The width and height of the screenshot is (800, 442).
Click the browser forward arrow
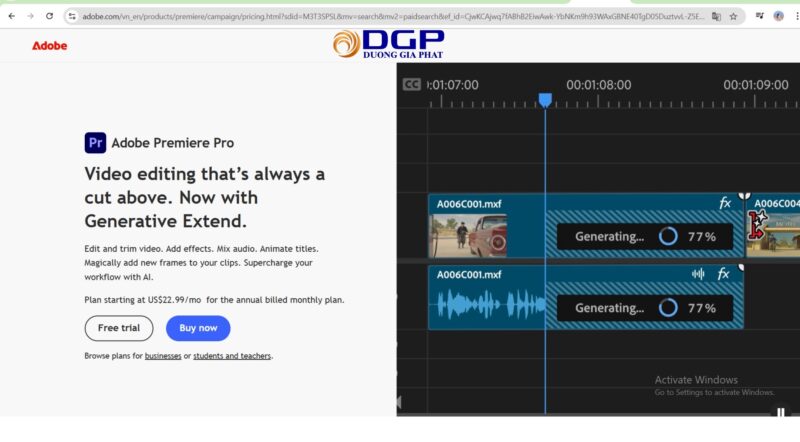pos(31,16)
